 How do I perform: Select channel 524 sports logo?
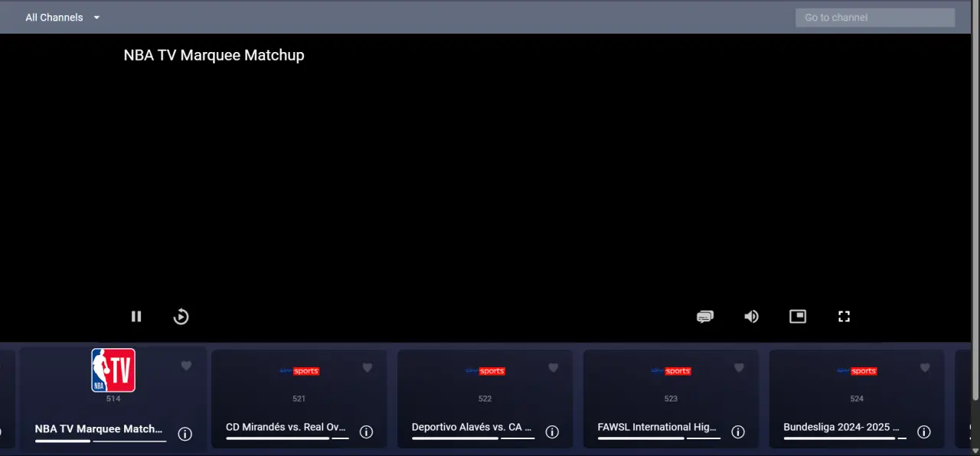pos(857,371)
